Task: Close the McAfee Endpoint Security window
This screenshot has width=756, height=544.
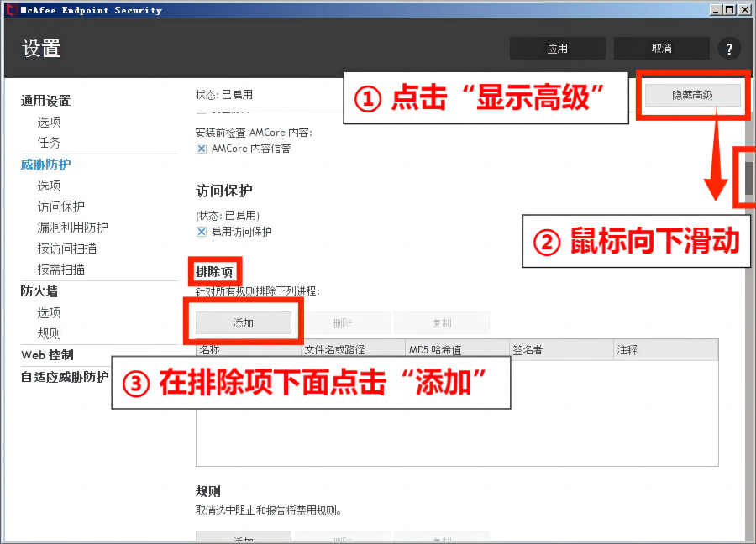Action: click(x=744, y=9)
